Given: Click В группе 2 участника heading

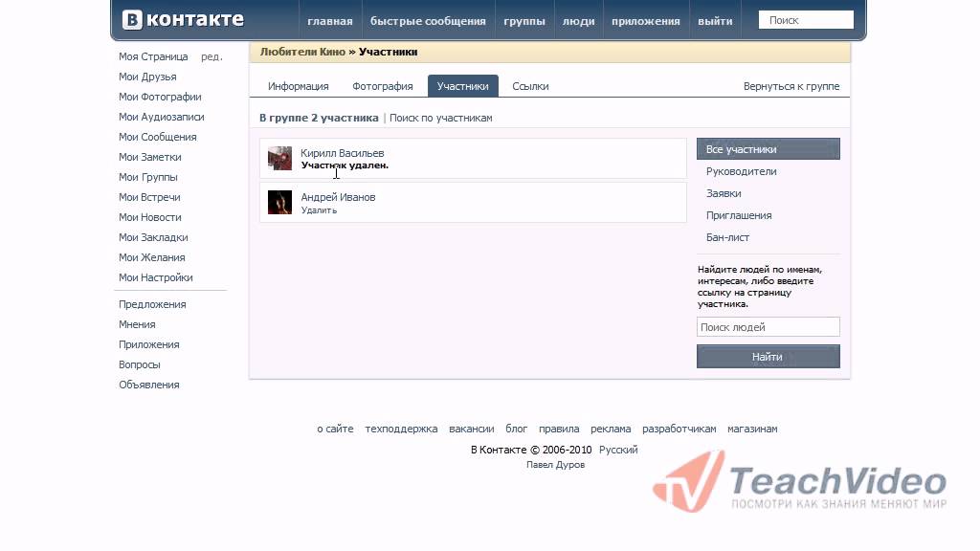Looking at the screenshot, I should pyautogui.click(x=319, y=118).
